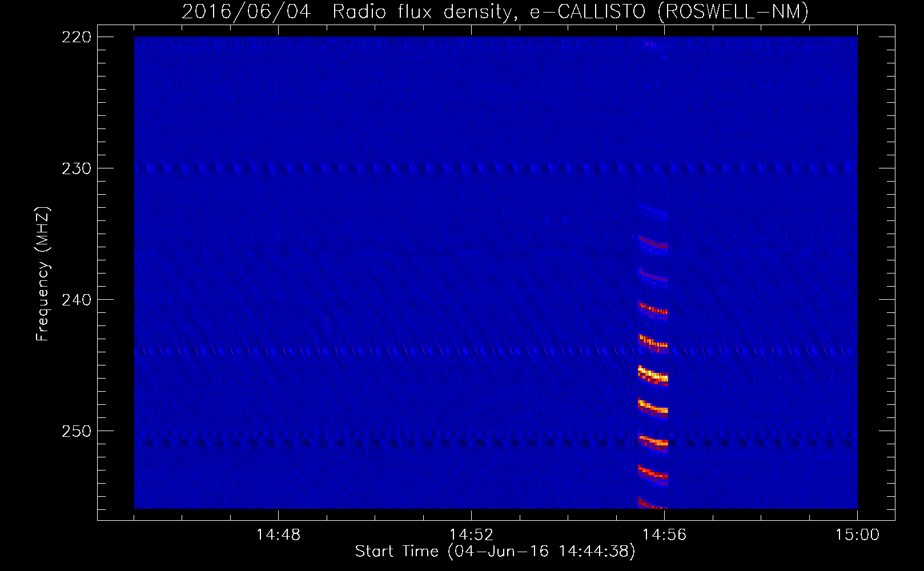Click the brightest yellow burst stripe near 246 MHz

(653, 375)
